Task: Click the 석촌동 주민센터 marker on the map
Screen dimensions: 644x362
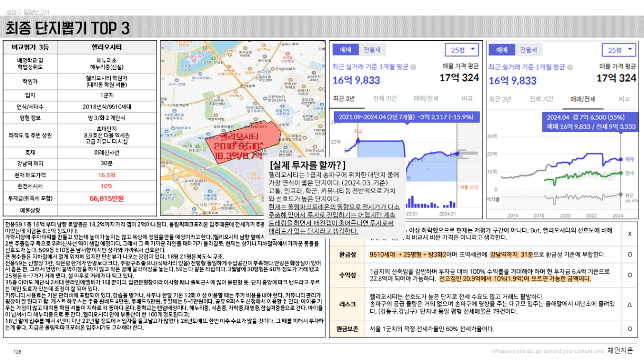Action: [219, 97]
